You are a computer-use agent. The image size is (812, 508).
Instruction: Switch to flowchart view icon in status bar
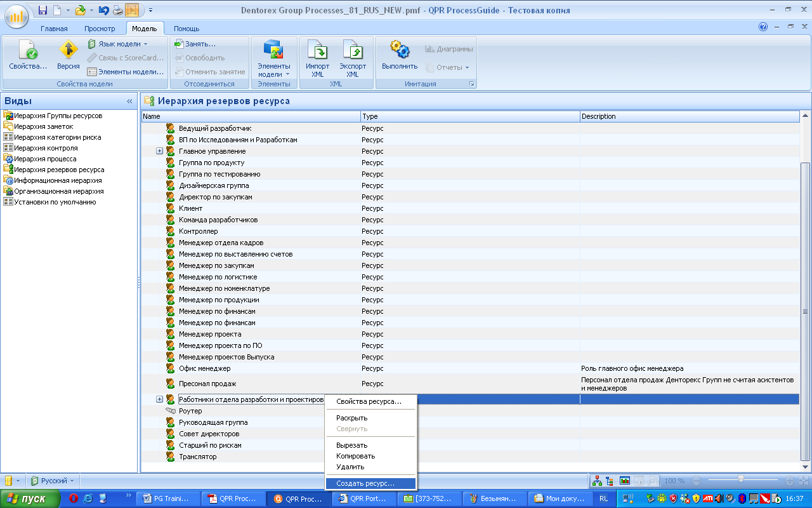(596, 481)
